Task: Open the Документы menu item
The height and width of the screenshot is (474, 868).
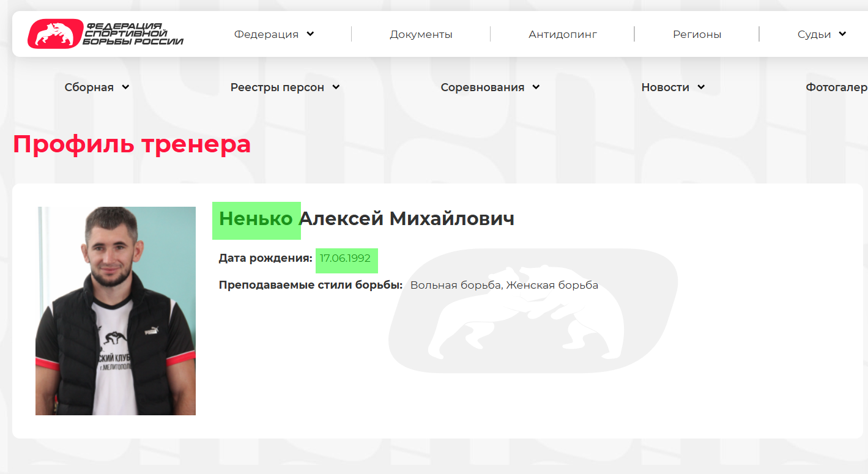Action: click(421, 34)
